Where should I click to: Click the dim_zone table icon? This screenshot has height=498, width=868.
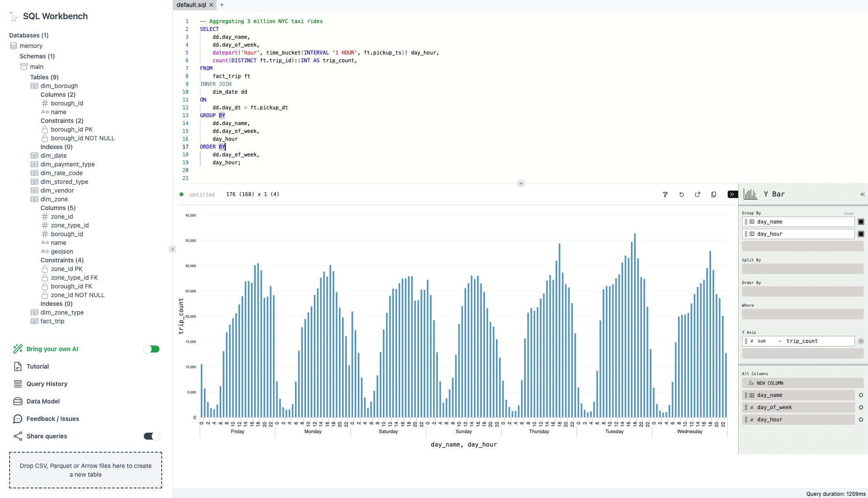pyautogui.click(x=34, y=199)
